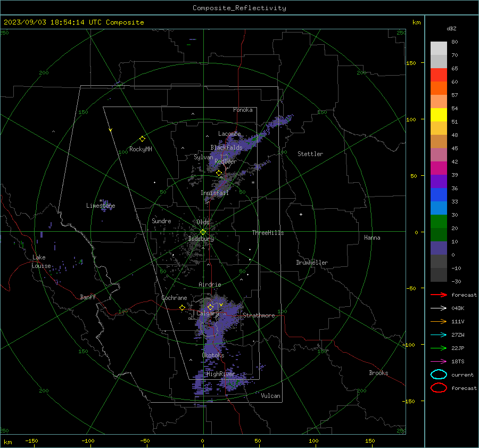Image resolution: width=479 pixels, height=448 pixels.
Task: Select the cyan 27ZW arrow
Action: 439,335
